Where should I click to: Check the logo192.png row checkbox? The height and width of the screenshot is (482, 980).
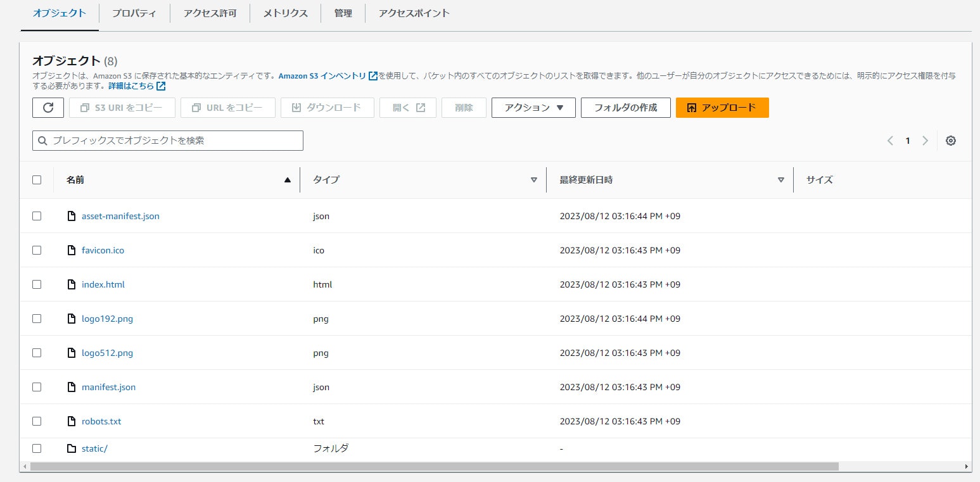[x=37, y=319]
